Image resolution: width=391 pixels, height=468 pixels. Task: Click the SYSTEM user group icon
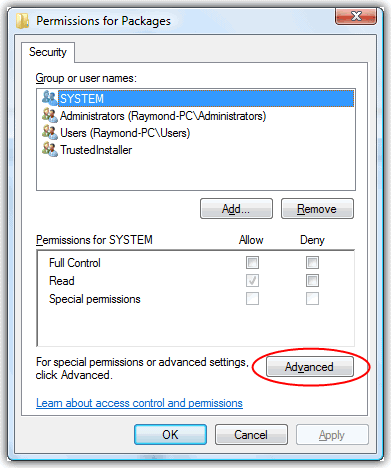[50, 98]
